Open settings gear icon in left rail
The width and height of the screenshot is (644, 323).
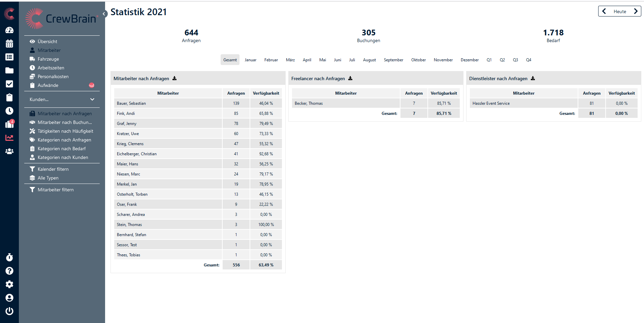9,284
